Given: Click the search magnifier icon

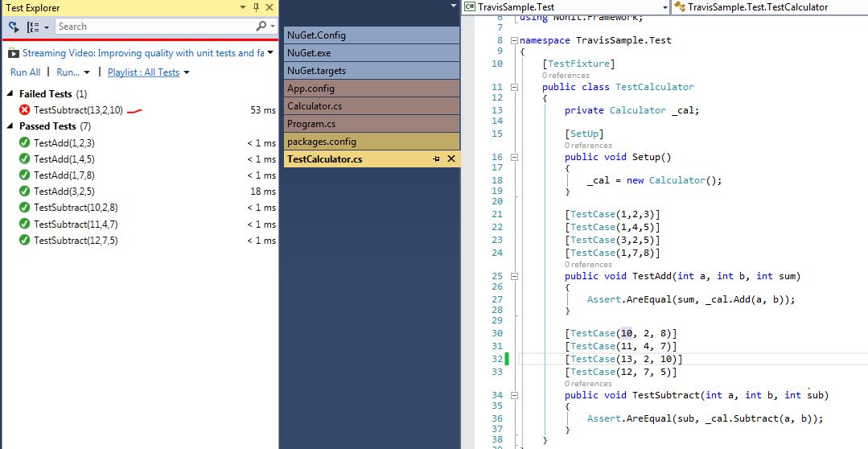Looking at the screenshot, I should (261, 27).
